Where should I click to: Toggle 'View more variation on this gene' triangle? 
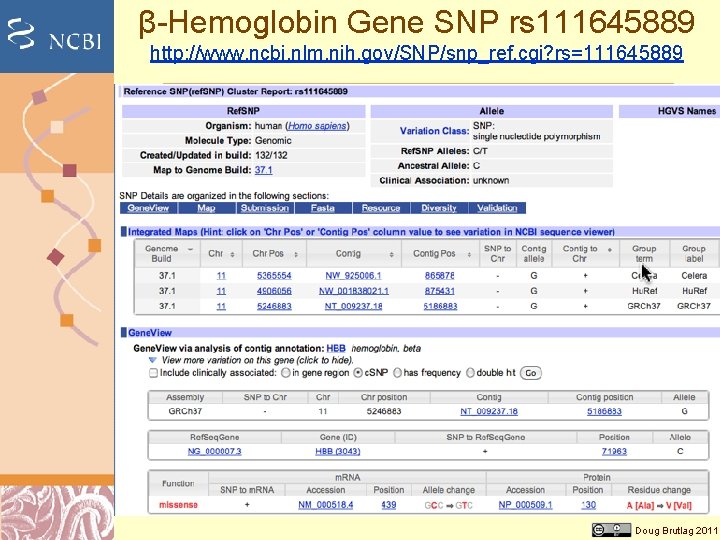pos(152,360)
